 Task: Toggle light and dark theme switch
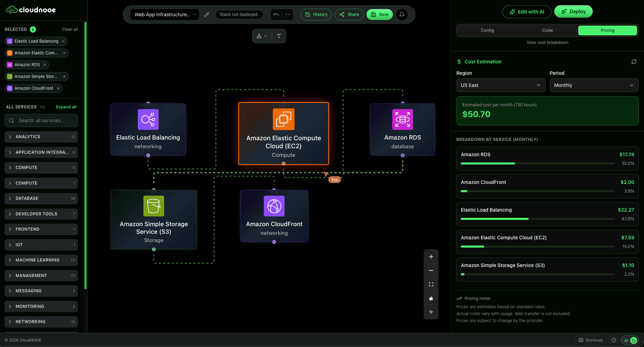[x=630, y=340]
